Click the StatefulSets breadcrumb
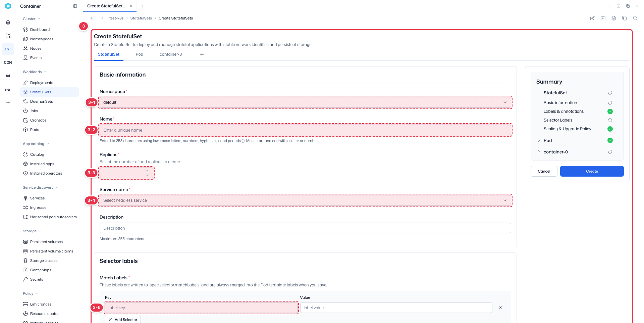The height and width of the screenshot is (323, 644). (x=141, y=18)
